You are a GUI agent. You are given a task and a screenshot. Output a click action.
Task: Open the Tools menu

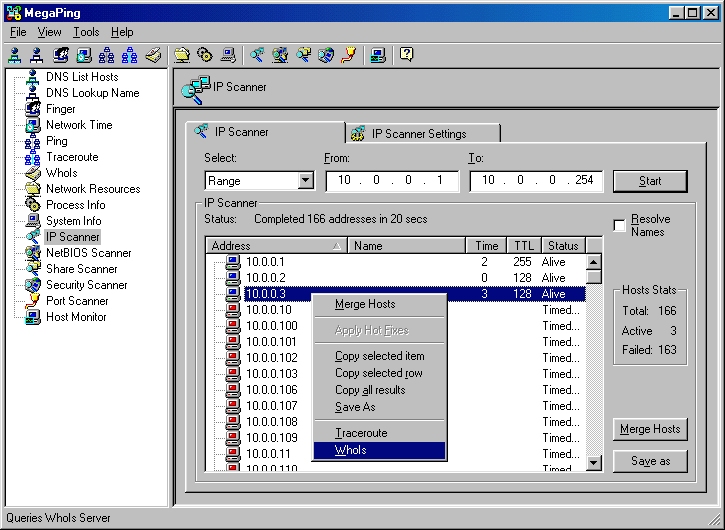[86, 32]
